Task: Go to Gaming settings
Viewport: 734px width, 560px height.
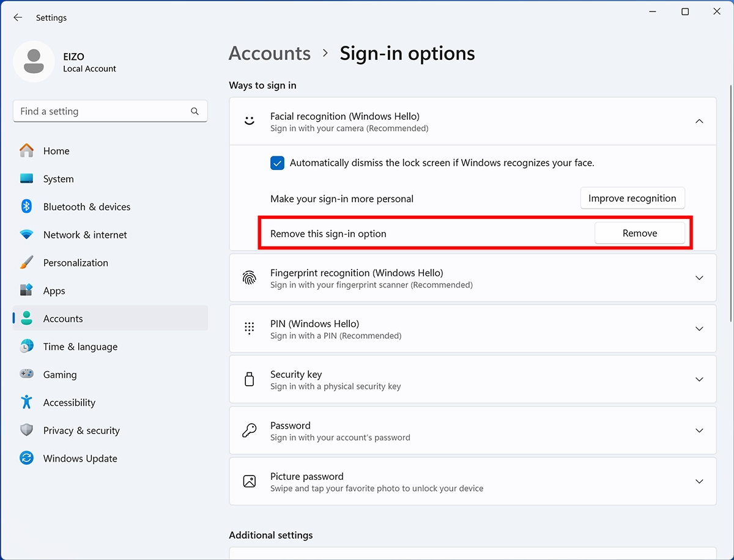Action: [x=110, y=375]
